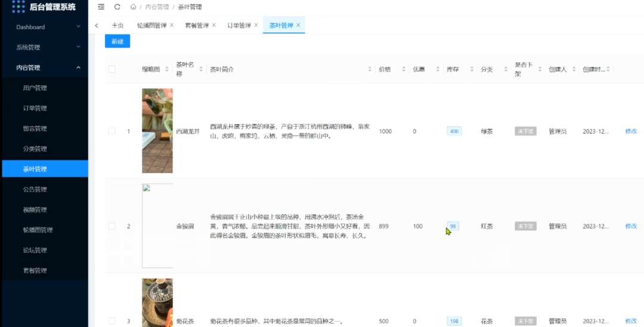
Task: Click 修改 for 西湖龙井 row
Action: click(x=631, y=131)
